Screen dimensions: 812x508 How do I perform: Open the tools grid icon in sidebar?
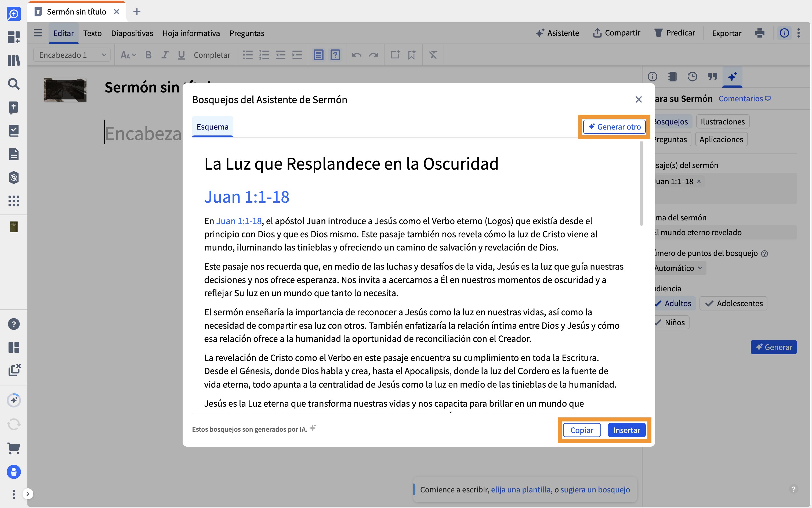14,201
